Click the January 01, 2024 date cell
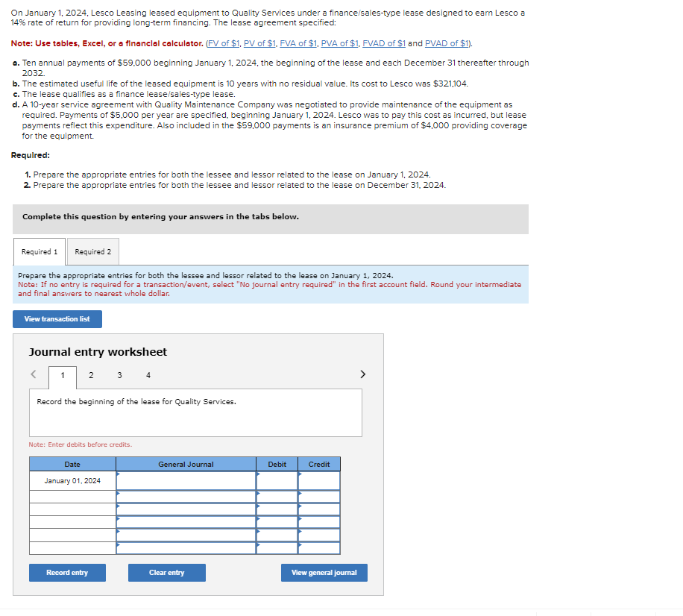 click(72, 480)
